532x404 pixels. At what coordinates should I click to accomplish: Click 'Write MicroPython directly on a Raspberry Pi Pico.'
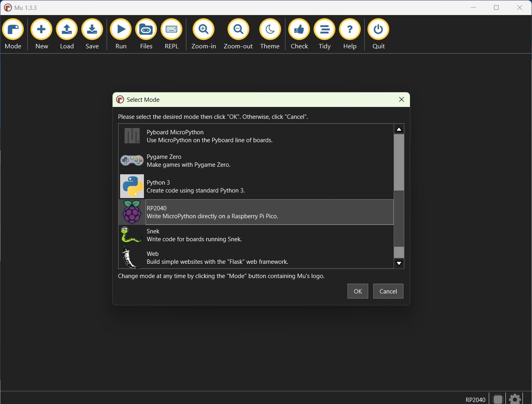coord(212,216)
